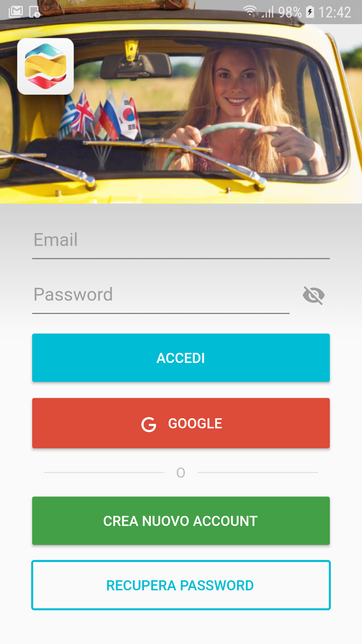Open the mail notification icon in status bar
This screenshot has width=362, height=644.
[16, 12]
